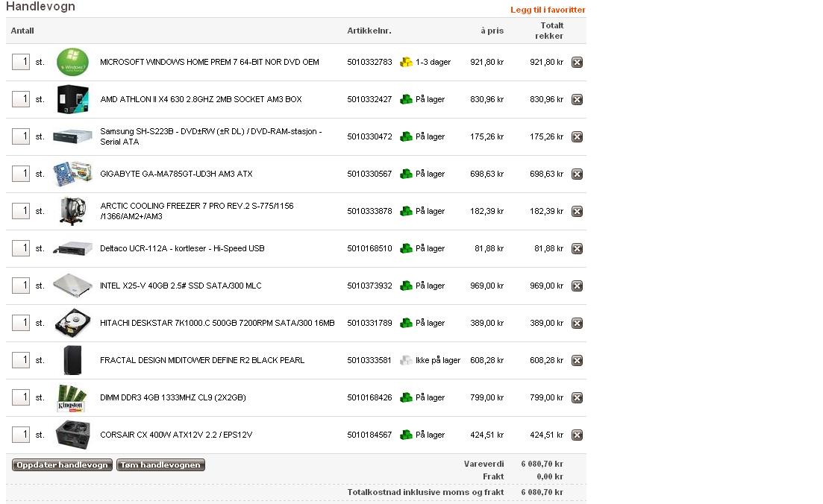This screenshot has width=823, height=504.
Task: Click Oppdater handlevogn button
Action: (62, 464)
